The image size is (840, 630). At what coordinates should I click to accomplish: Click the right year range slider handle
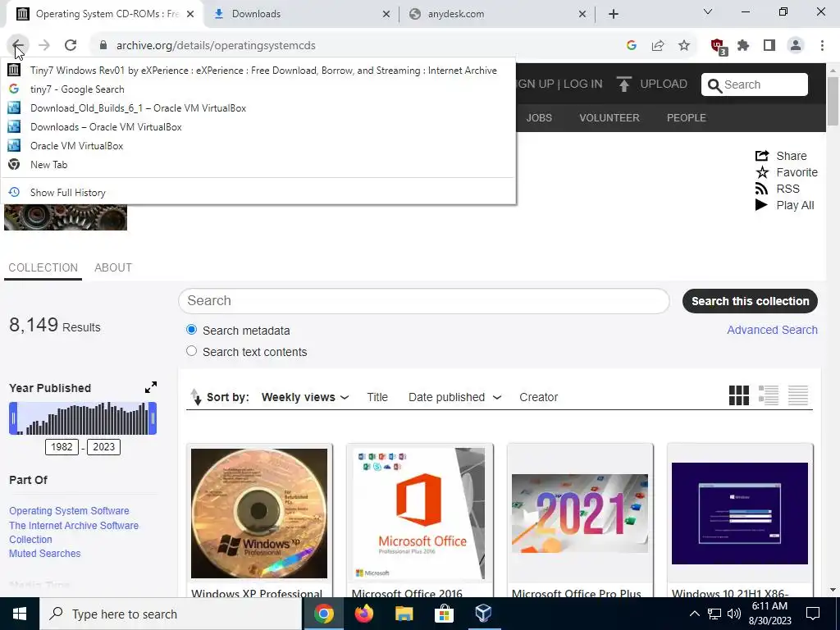tap(153, 418)
